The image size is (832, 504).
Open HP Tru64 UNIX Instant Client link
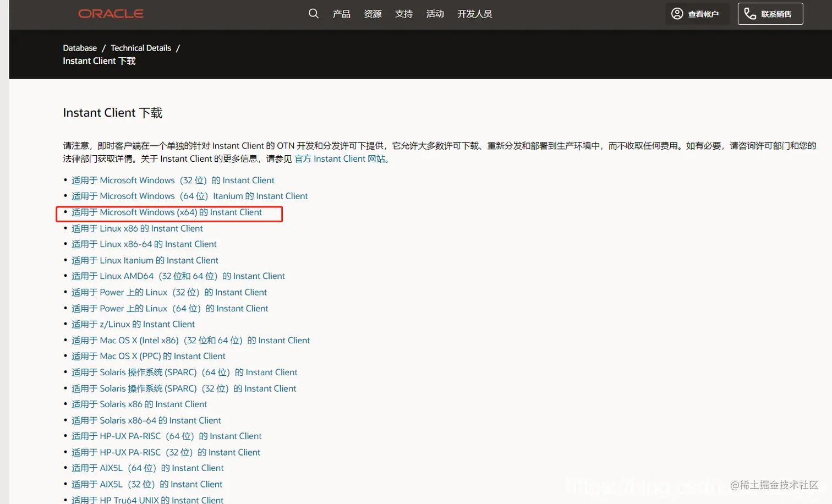147,500
